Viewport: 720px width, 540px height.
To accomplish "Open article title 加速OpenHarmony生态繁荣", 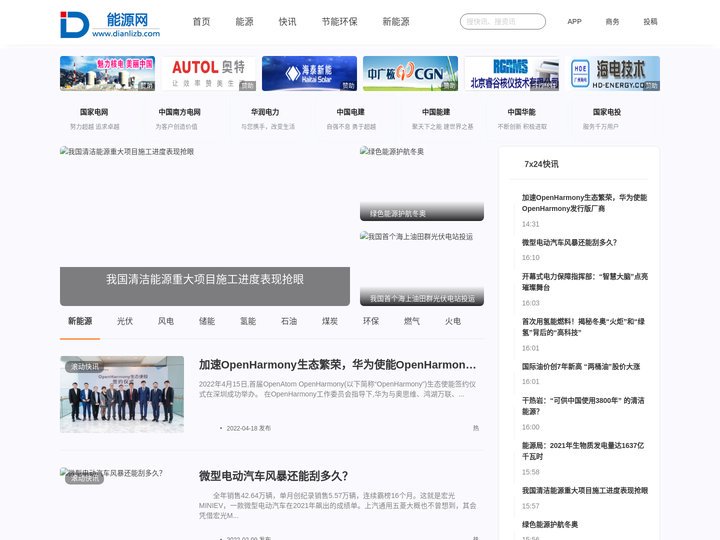I will pos(338,365).
